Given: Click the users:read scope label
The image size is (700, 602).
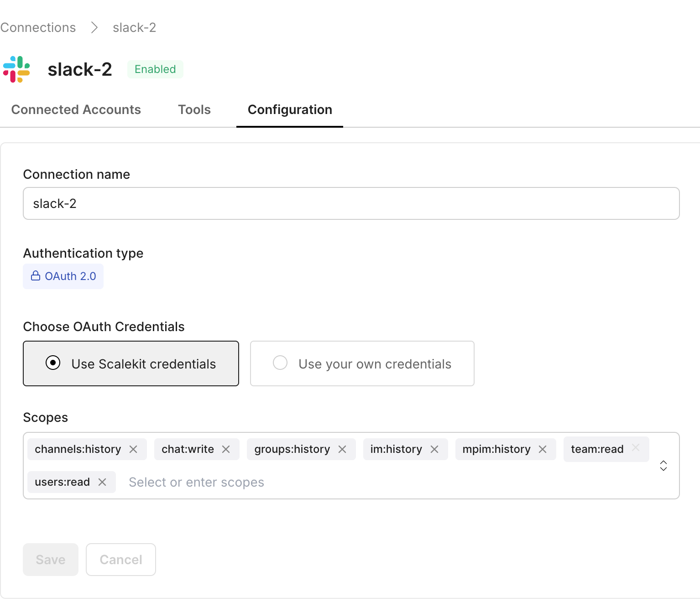Looking at the screenshot, I should (62, 482).
